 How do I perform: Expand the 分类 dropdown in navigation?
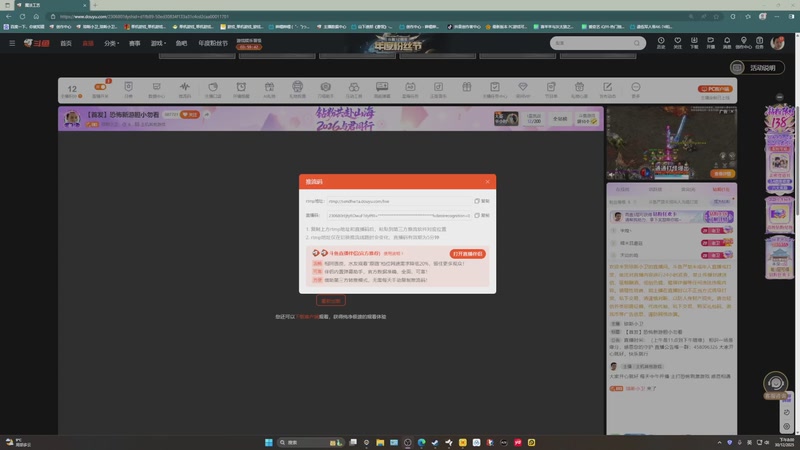111,43
